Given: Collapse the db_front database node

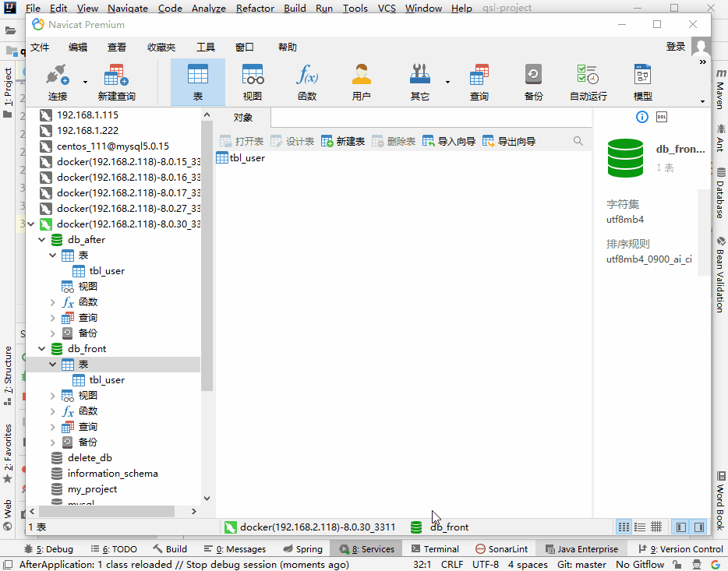Looking at the screenshot, I should [42, 349].
